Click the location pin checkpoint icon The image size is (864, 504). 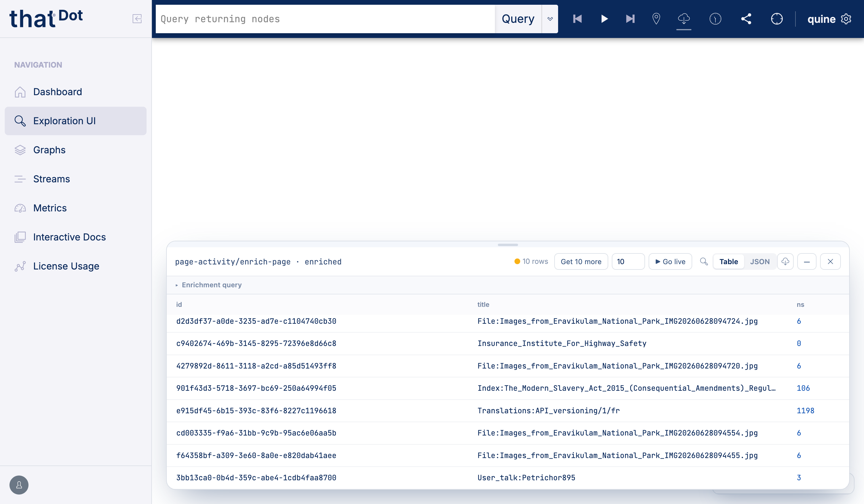coord(656,19)
